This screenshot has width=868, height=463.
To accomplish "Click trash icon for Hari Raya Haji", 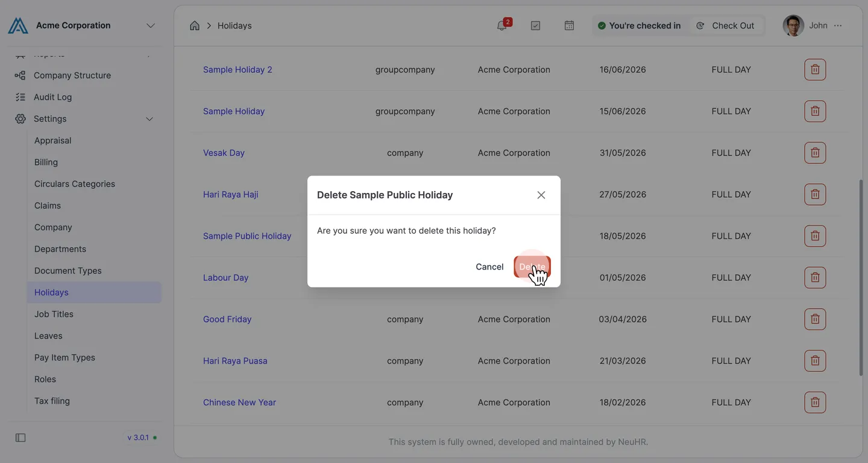I will pos(815,194).
